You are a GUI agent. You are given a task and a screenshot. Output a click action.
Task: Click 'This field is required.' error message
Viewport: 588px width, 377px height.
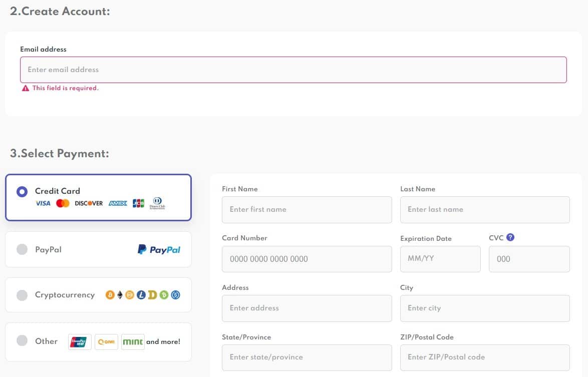tap(65, 88)
